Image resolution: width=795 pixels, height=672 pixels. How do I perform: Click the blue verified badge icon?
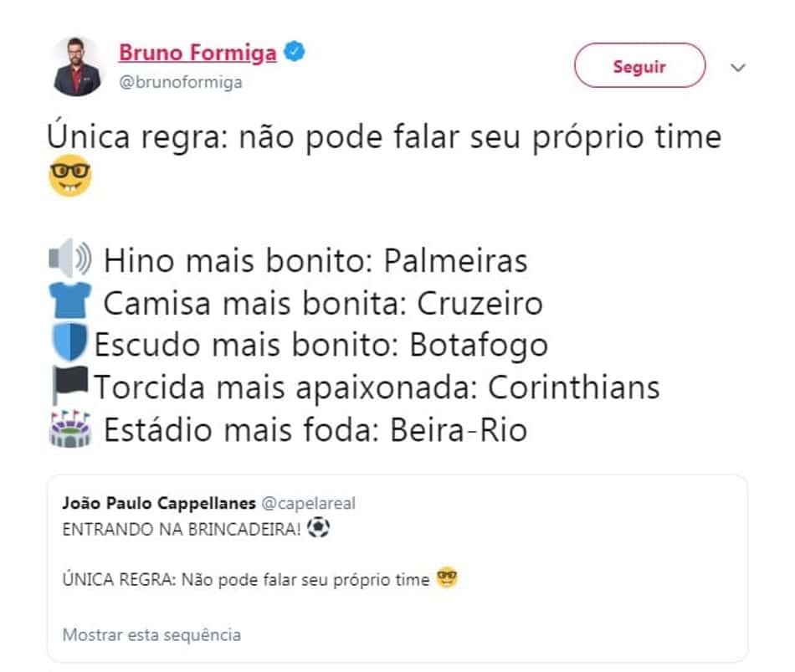coord(295,52)
